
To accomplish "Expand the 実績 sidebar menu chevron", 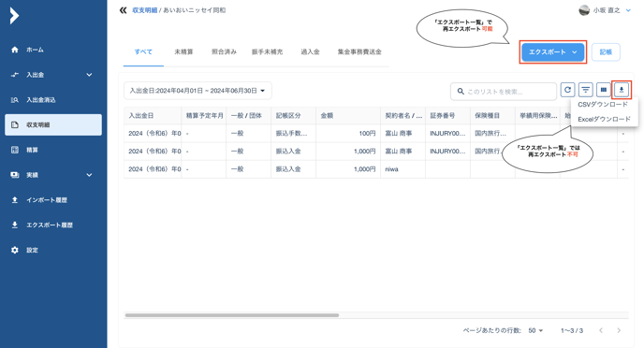I will (89, 175).
